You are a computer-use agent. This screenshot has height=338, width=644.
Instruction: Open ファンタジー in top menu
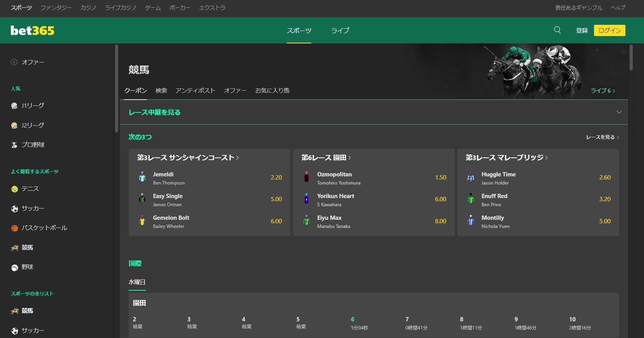point(56,8)
